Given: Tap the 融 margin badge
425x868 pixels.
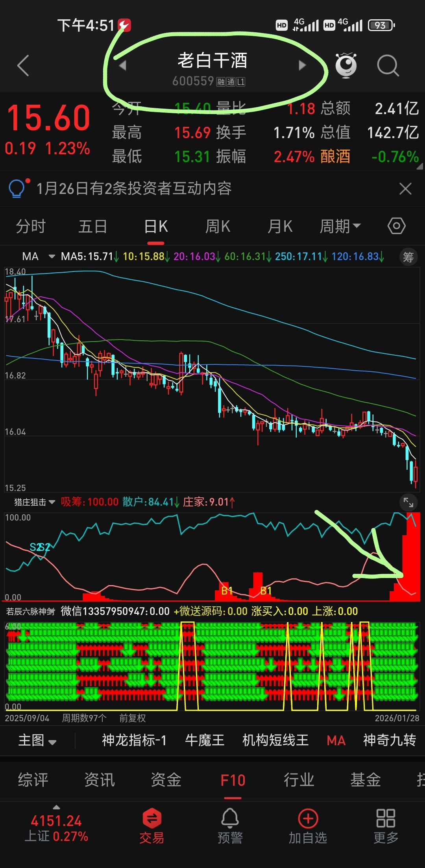Looking at the screenshot, I should [221, 82].
